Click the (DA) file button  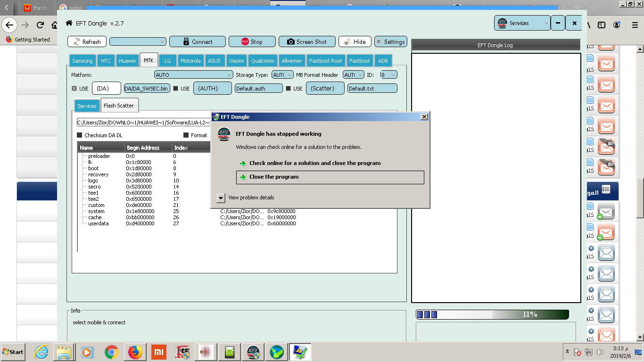click(x=107, y=88)
